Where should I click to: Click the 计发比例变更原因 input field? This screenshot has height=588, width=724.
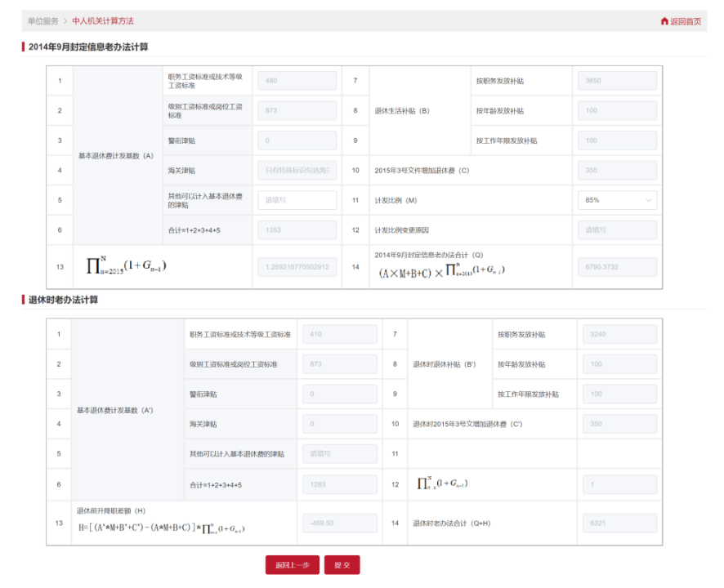617,229
